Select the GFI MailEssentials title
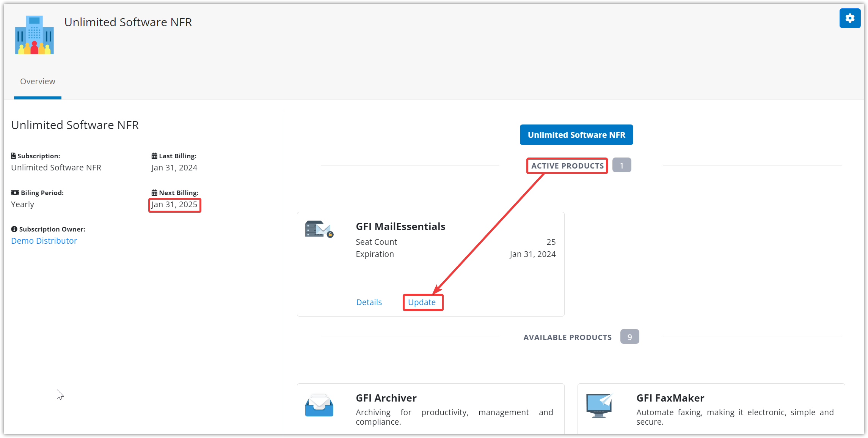 point(400,226)
